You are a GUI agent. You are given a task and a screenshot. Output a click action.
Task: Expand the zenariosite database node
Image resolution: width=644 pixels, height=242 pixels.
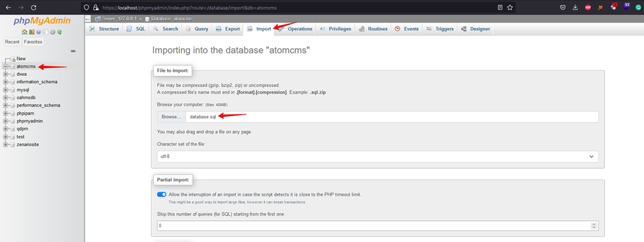click(5, 145)
